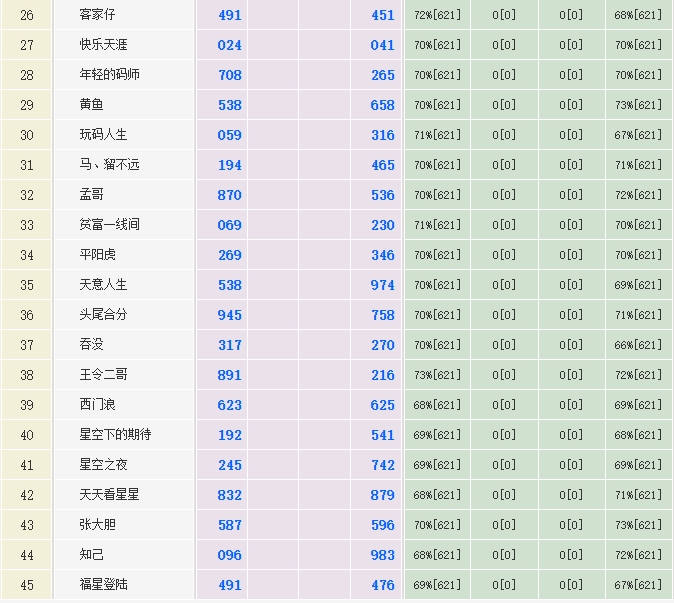Select the 福星登陆 name in row 45
This screenshot has height=603, width=674.
click(103, 585)
